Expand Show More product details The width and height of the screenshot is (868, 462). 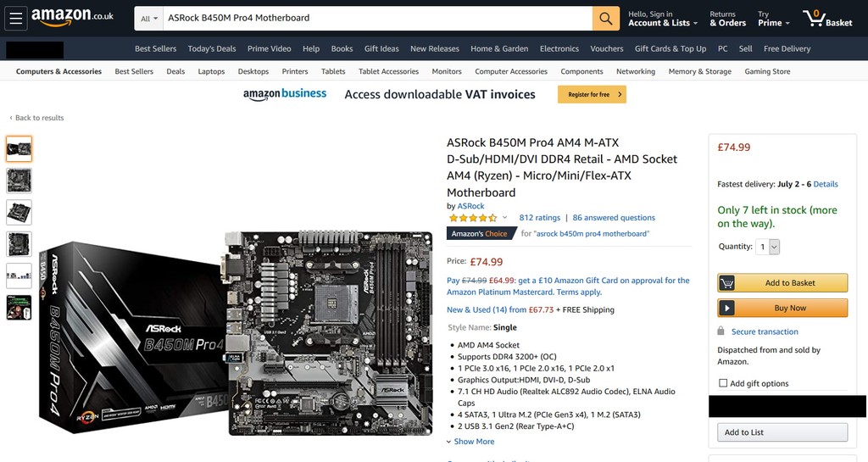point(470,442)
